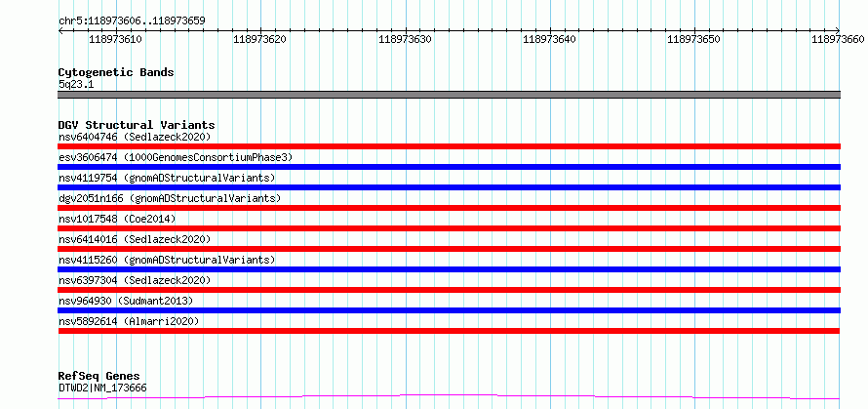Click the Cytogenetic Bands track heading
868x409 pixels.
click(x=116, y=72)
